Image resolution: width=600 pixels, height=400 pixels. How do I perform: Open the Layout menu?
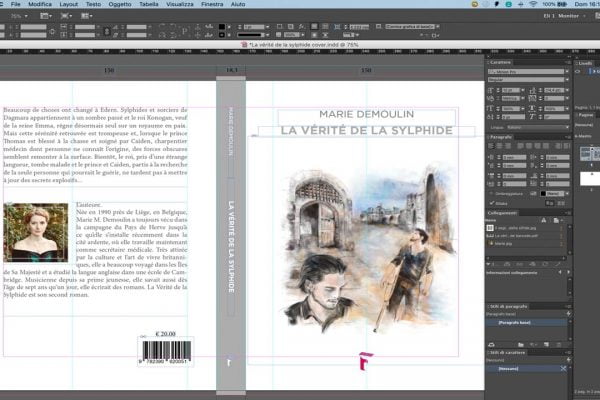point(68,4)
